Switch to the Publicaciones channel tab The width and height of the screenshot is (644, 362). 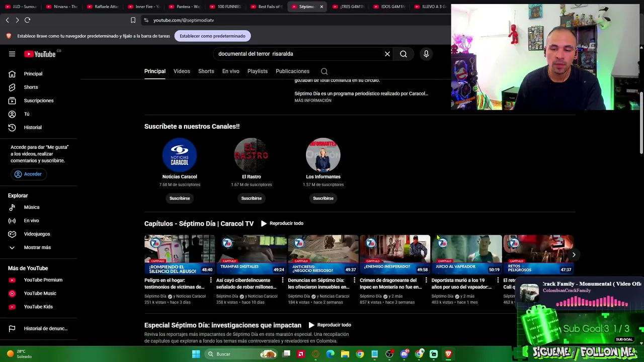click(292, 71)
